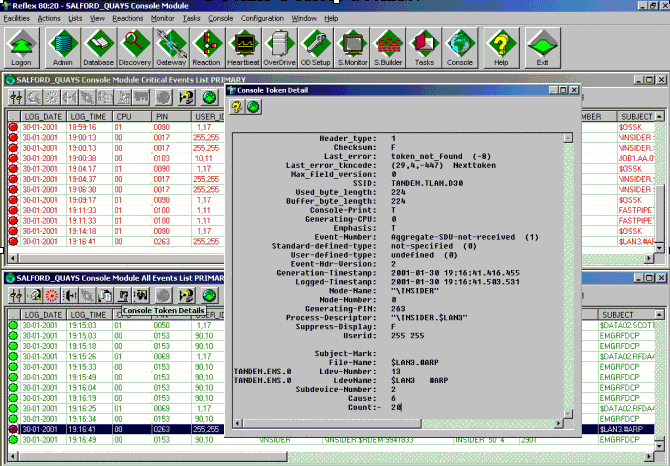The height and width of the screenshot is (466, 670).
Task: Click the SUBJECT column header in critical events
Action: pos(637,116)
